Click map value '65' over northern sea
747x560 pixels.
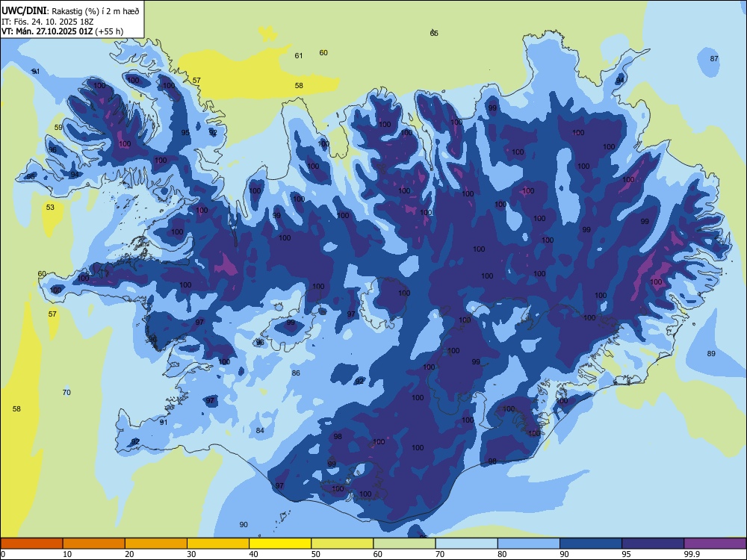pos(434,33)
